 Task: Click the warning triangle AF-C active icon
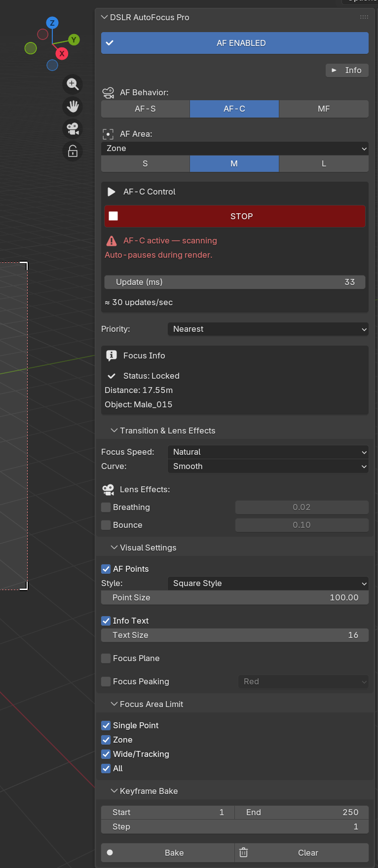112,240
